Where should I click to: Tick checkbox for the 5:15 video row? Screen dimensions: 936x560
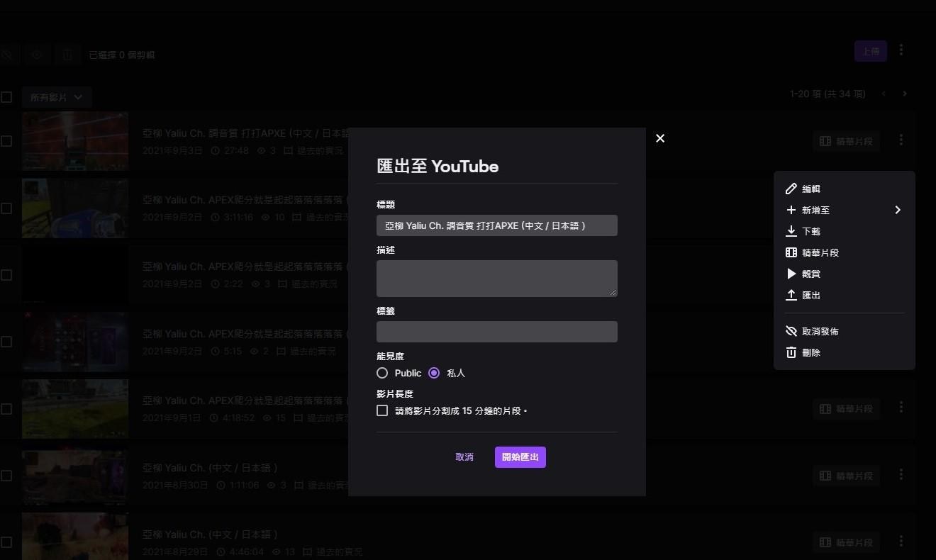6,342
